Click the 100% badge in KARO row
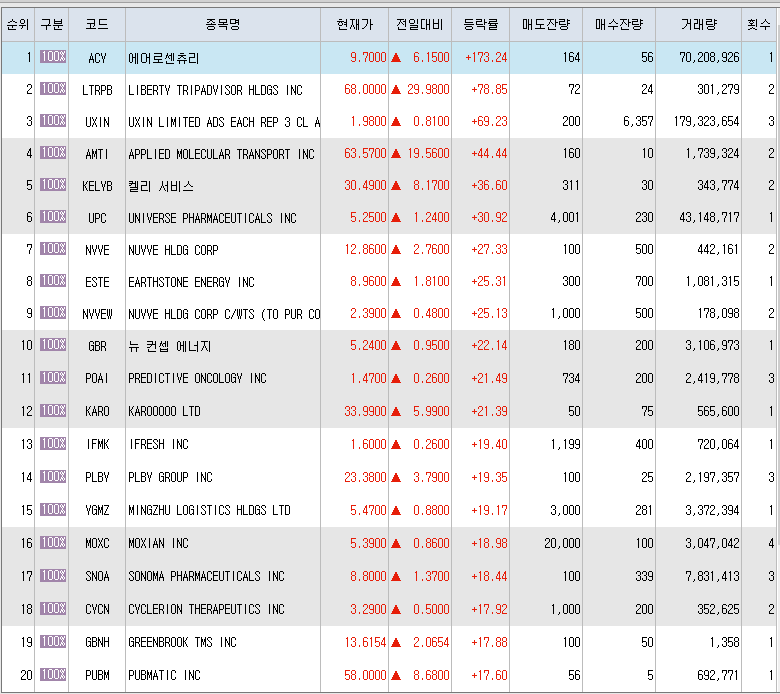This screenshot has height=694, width=780. pos(53,411)
